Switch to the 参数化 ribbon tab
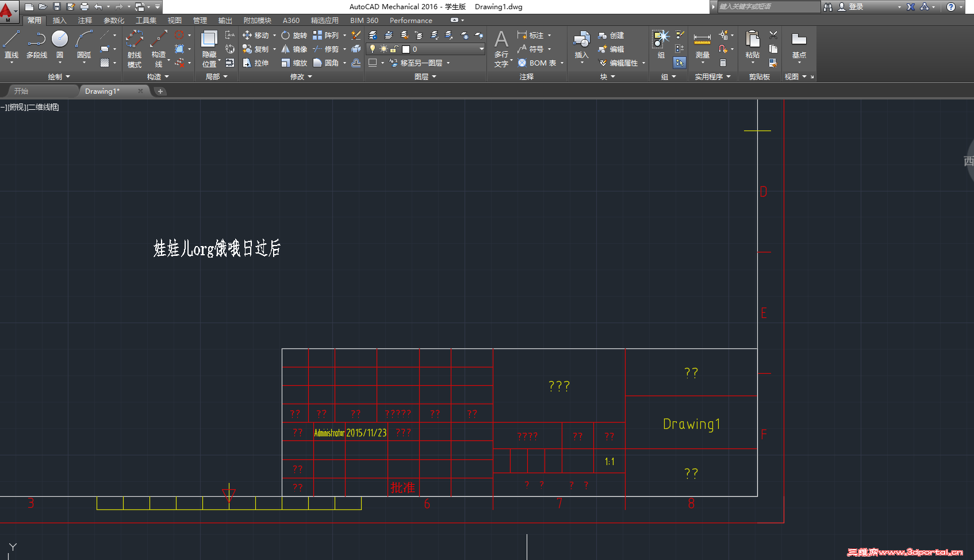 tap(114, 20)
